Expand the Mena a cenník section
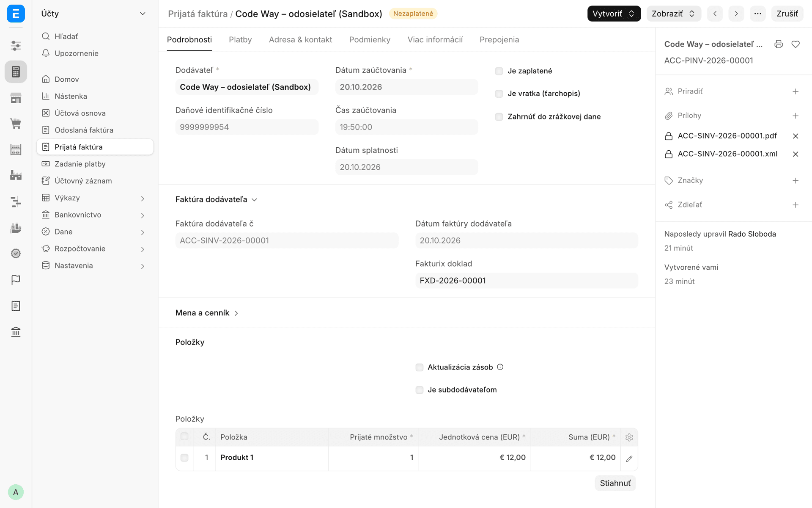 tap(207, 313)
